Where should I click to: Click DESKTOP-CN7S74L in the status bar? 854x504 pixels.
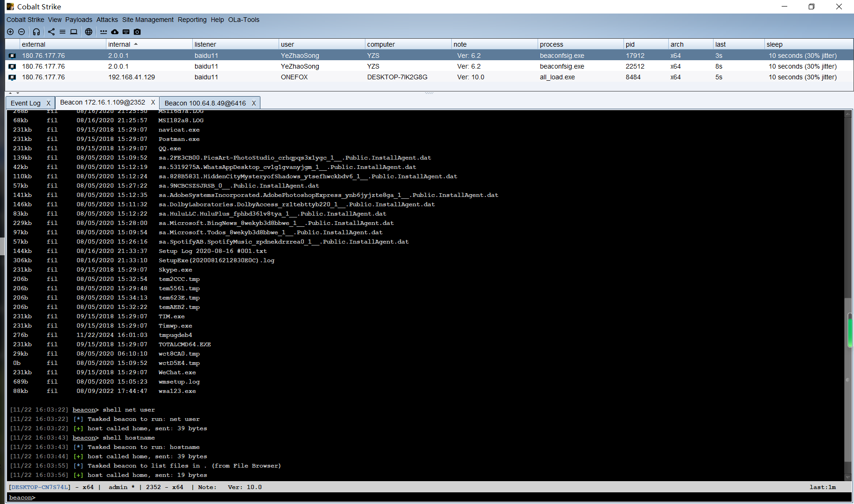(40, 487)
